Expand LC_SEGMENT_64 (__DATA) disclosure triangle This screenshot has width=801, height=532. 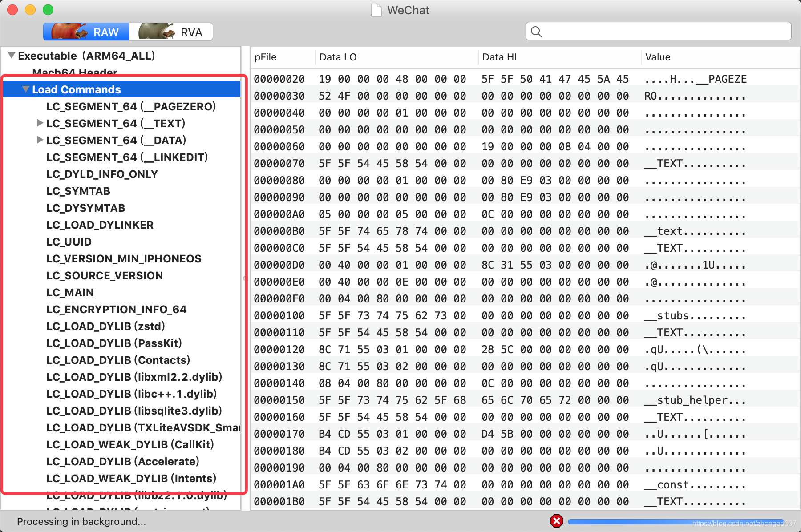tap(40, 140)
